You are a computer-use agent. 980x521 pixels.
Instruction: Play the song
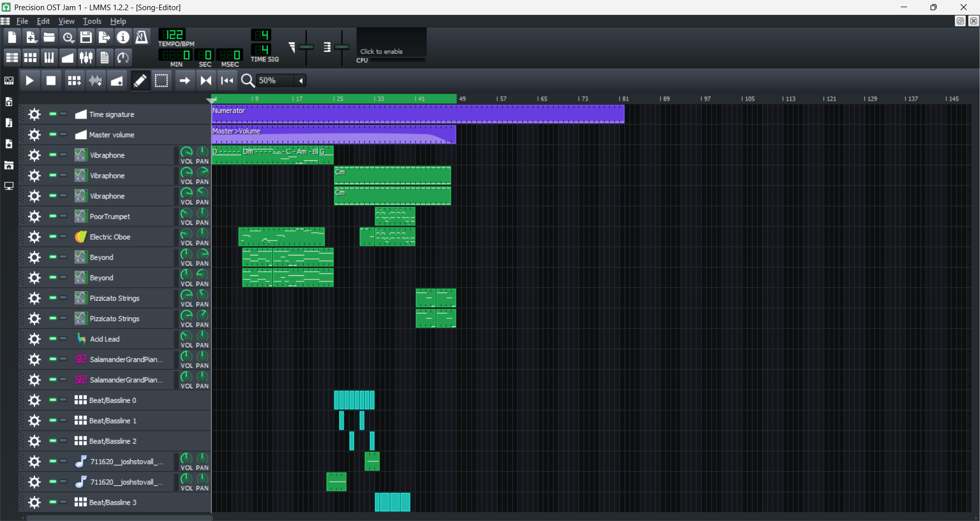tap(30, 81)
